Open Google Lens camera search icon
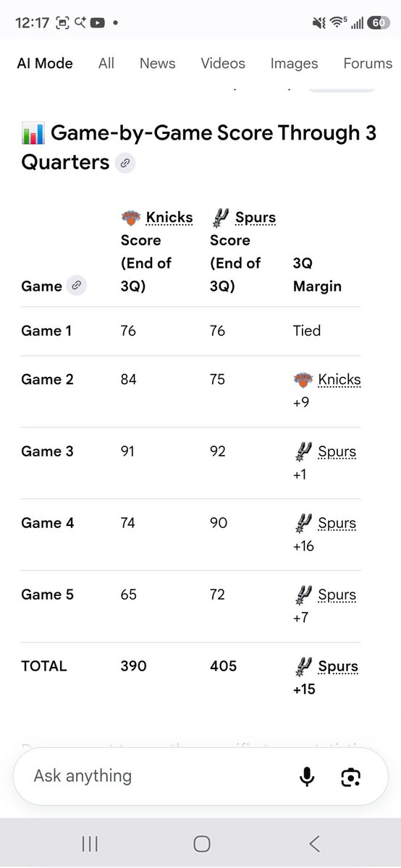Screen dimensions: 401x868 (x=350, y=777)
